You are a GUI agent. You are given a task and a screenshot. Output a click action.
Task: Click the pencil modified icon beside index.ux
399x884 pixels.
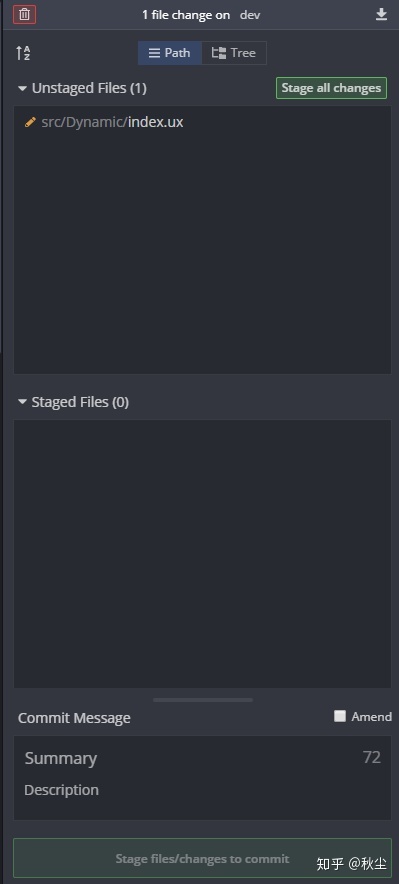coord(30,122)
